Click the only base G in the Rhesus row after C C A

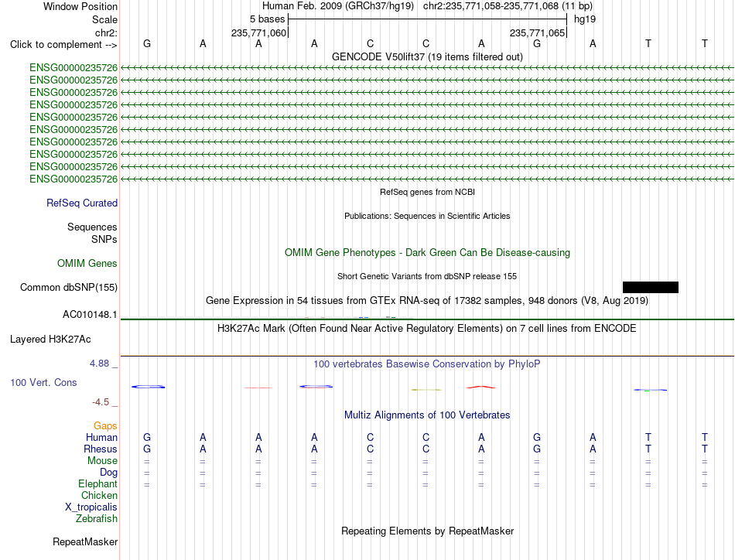(x=537, y=449)
